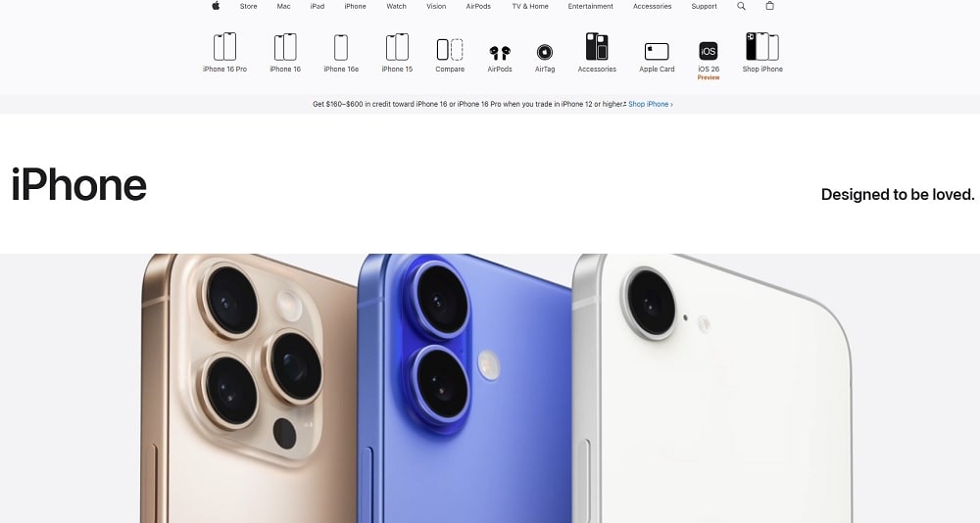Click the Shop iPhone chapter link
This screenshot has height=523, width=980.
(x=762, y=52)
